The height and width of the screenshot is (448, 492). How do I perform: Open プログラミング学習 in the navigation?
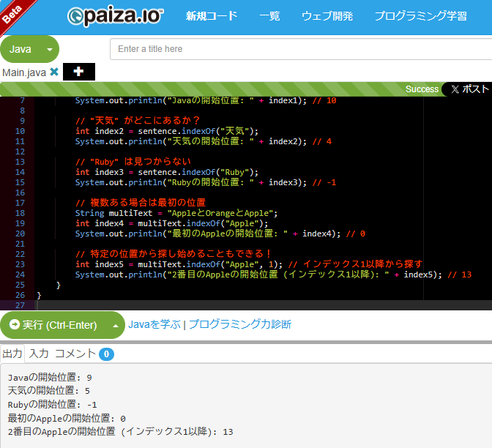coord(421,16)
